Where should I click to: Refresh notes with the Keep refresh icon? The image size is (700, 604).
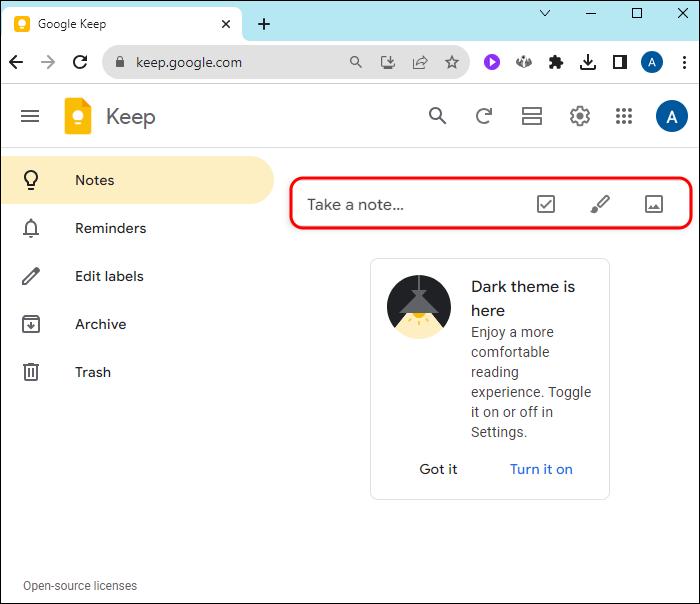pyautogui.click(x=484, y=116)
